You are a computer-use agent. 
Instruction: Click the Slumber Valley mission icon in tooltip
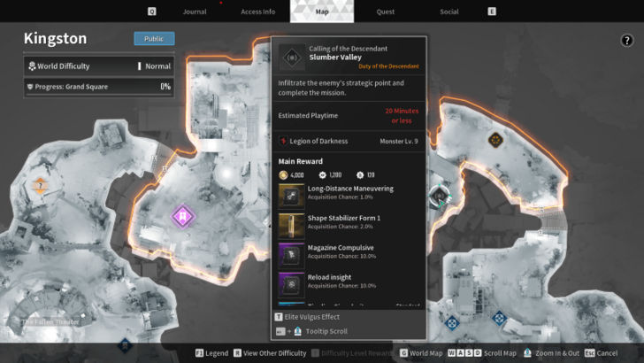[291, 56]
